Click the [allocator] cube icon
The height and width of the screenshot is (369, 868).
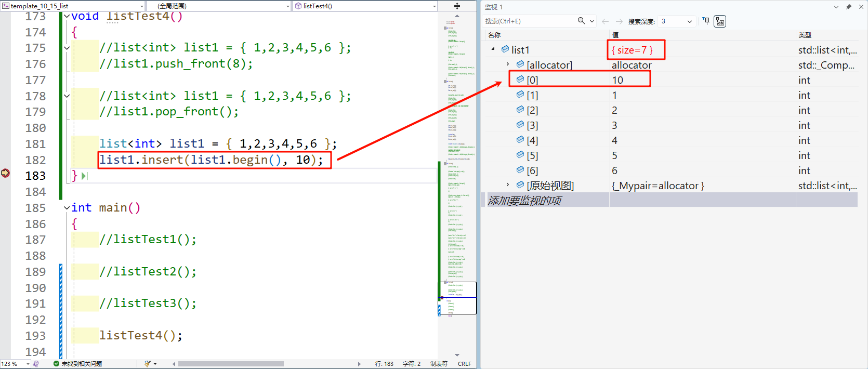(x=520, y=64)
